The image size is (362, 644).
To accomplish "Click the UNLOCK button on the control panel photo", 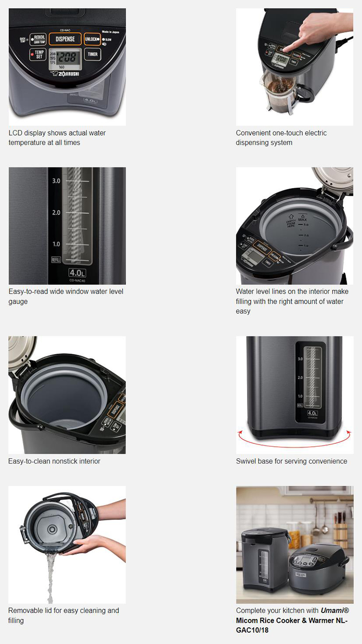I will click(x=93, y=39).
